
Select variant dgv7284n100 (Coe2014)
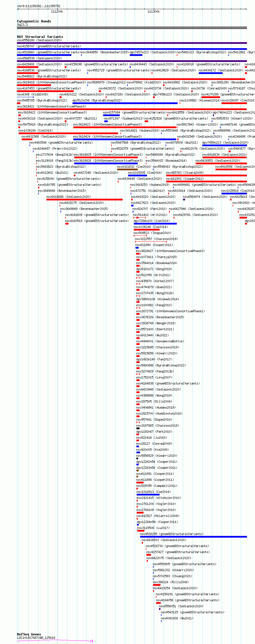(152, 221)
